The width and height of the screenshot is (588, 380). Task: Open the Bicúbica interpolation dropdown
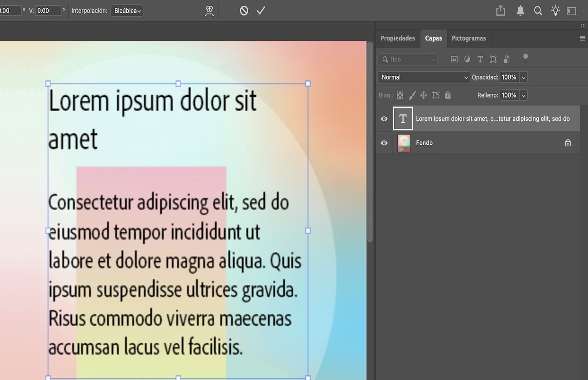(x=127, y=10)
